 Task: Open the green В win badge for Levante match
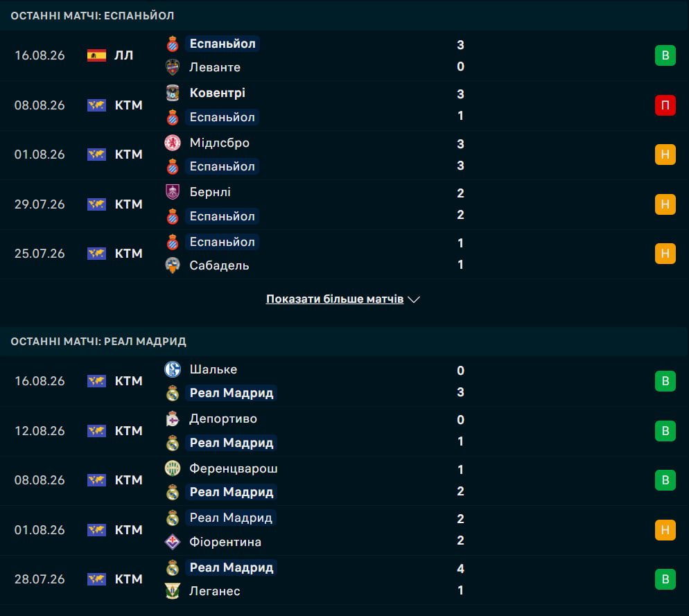[x=665, y=55]
